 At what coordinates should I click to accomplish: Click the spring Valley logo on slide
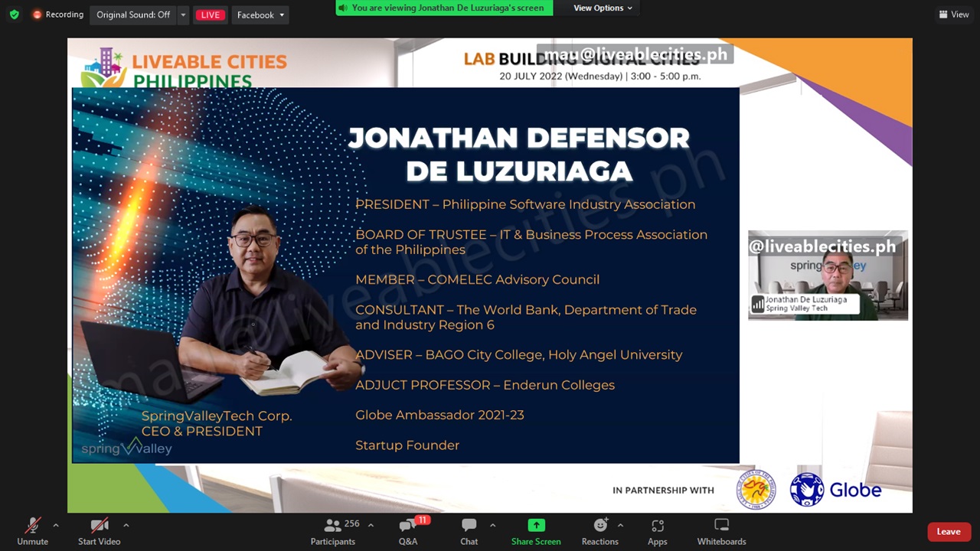click(x=126, y=447)
